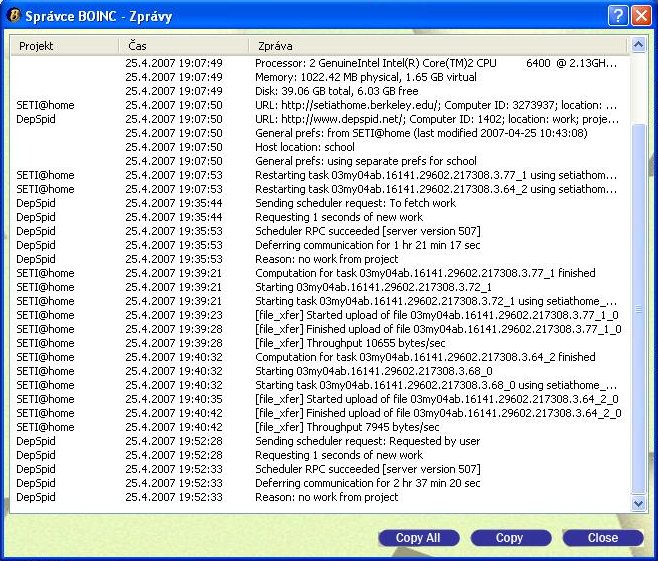
Task: Select Finished upload of file ...3.64_2_0 row
Action: pos(319,413)
